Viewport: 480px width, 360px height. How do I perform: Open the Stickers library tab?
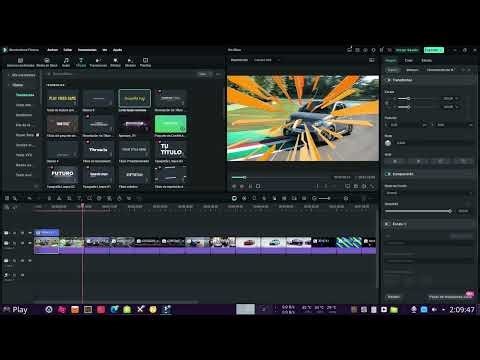click(x=130, y=62)
